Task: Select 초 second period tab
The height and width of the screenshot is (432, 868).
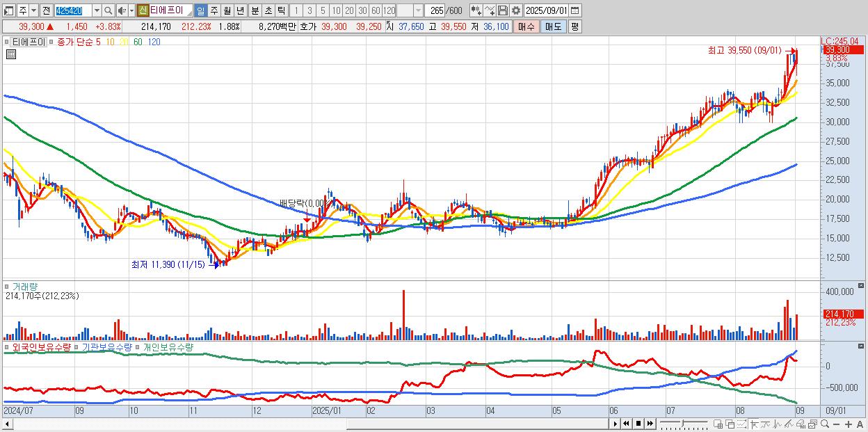Action: point(268,10)
